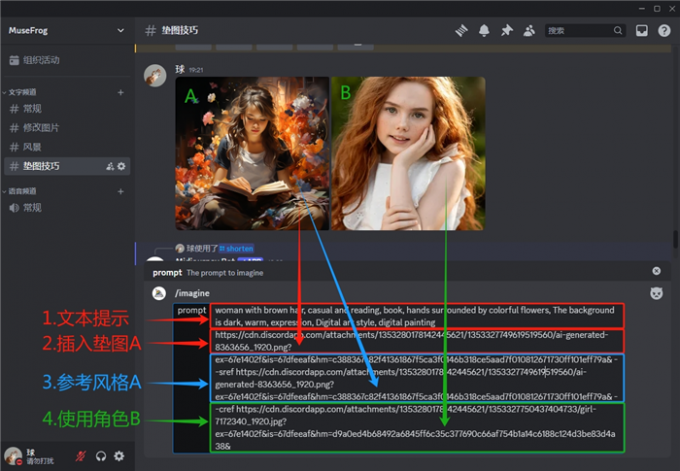Open user settings gear icon

[119, 456]
